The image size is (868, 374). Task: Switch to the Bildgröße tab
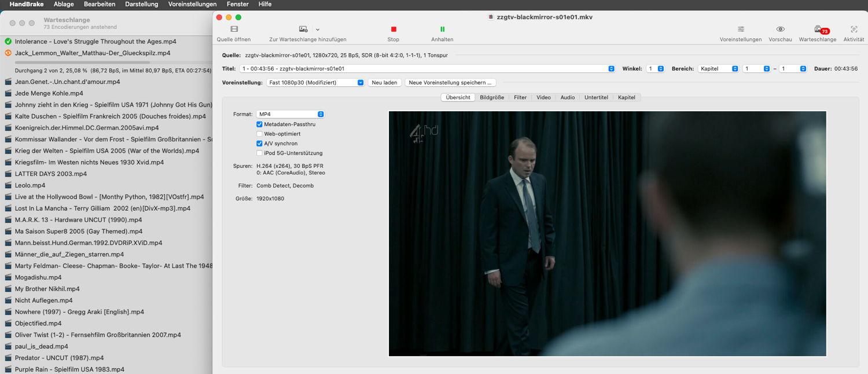click(x=492, y=97)
